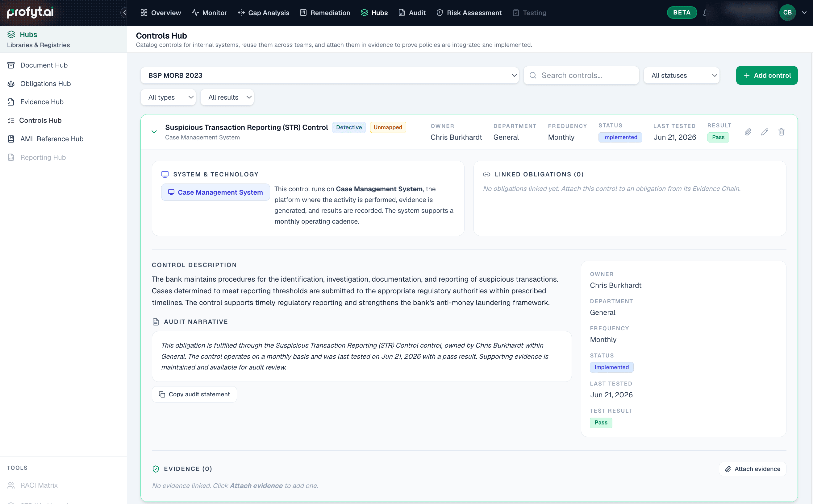The height and width of the screenshot is (504, 813).
Task: Click the Linked Obligations link icon
Action: pyautogui.click(x=486, y=174)
